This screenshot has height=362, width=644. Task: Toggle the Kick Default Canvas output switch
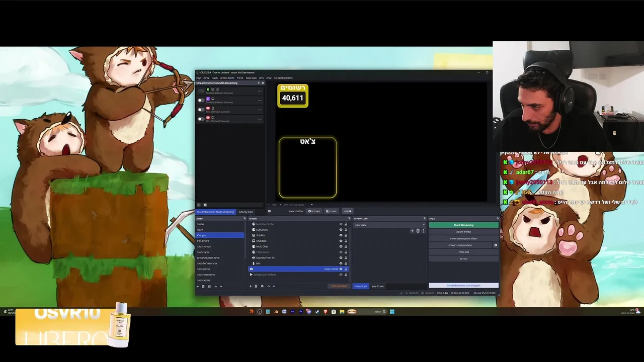[201, 91]
